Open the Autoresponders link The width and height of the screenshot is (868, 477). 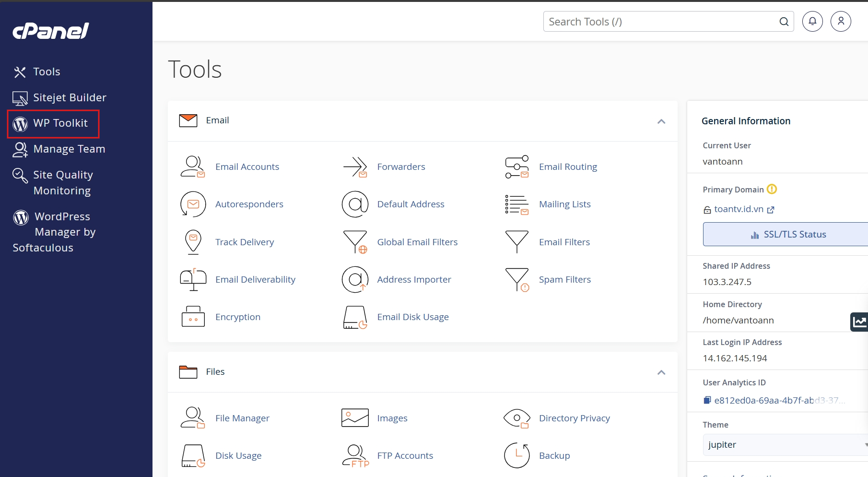[x=249, y=204]
